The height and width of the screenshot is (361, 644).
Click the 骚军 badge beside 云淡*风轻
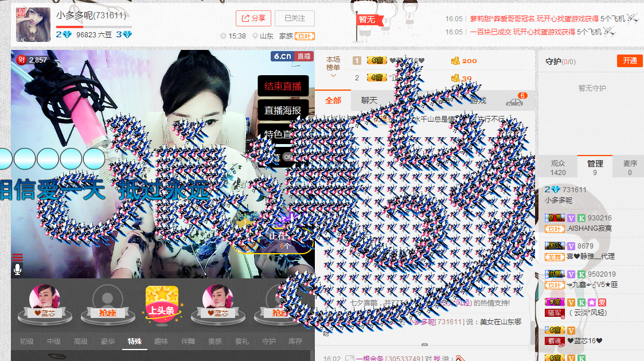(555, 313)
